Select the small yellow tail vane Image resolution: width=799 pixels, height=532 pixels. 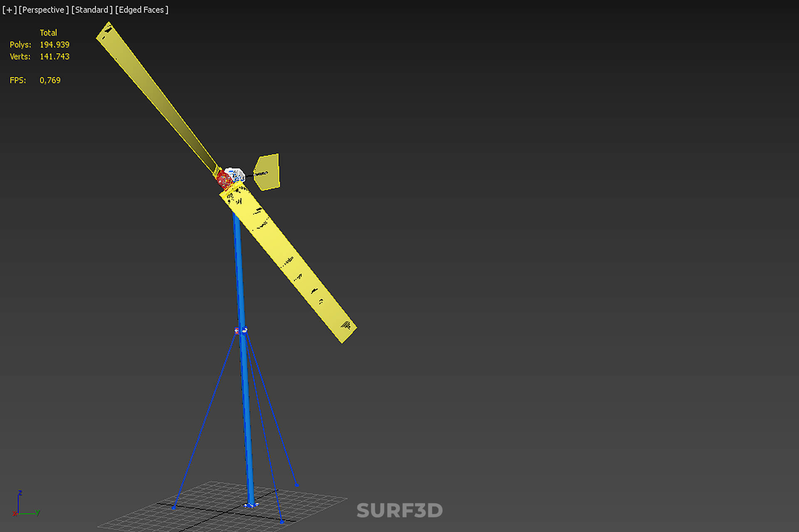(x=267, y=172)
